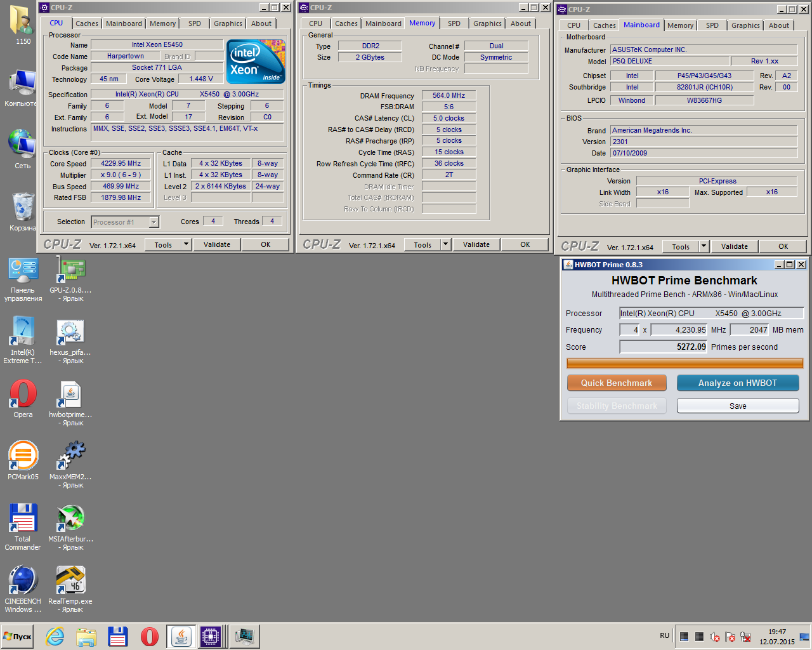Click the Socket 771 LGA package value
812x650 pixels.
(157, 67)
